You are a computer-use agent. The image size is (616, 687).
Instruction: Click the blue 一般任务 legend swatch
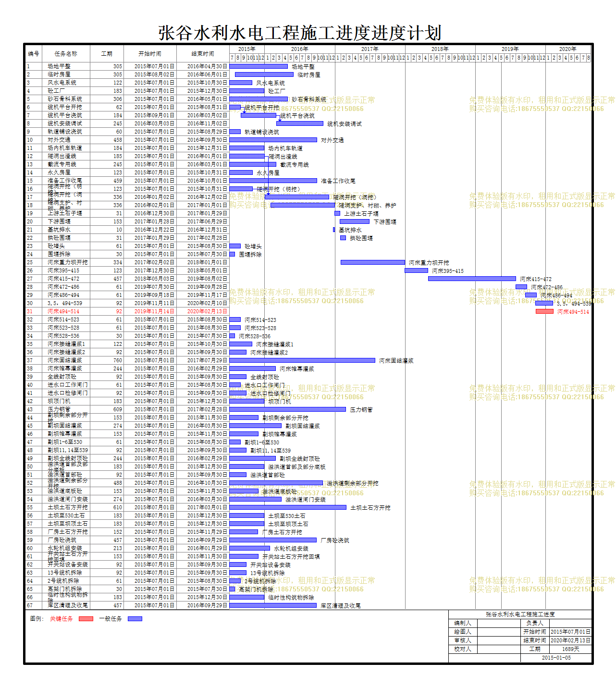pos(135,619)
